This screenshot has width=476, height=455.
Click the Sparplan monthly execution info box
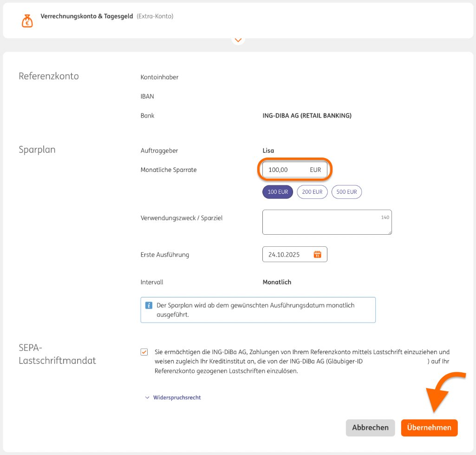(x=258, y=310)
